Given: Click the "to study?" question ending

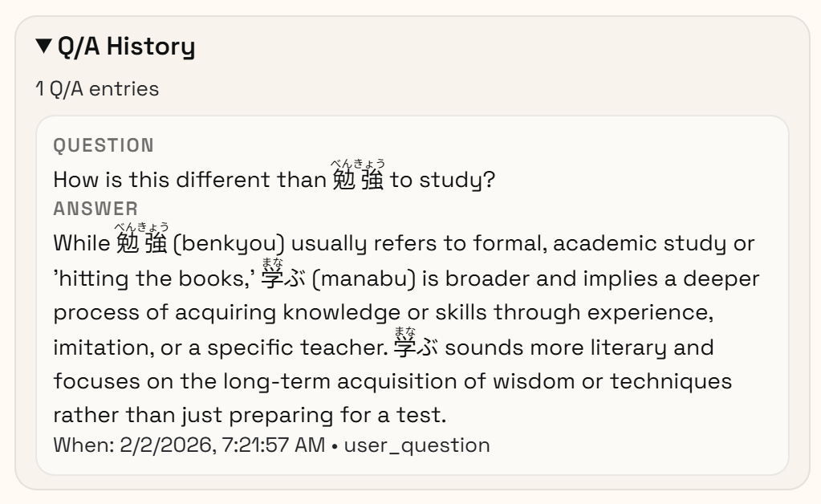Looking at the screenshot, I should point(442,180).
